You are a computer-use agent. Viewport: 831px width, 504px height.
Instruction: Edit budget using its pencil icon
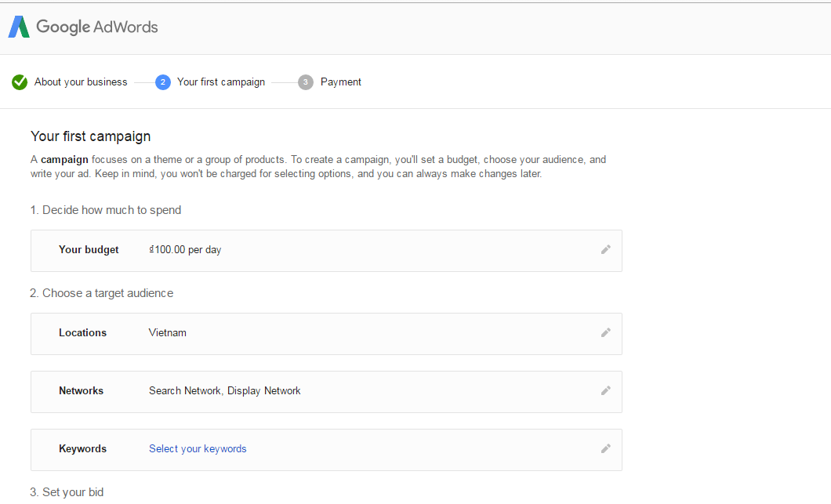tap(605, 250)
